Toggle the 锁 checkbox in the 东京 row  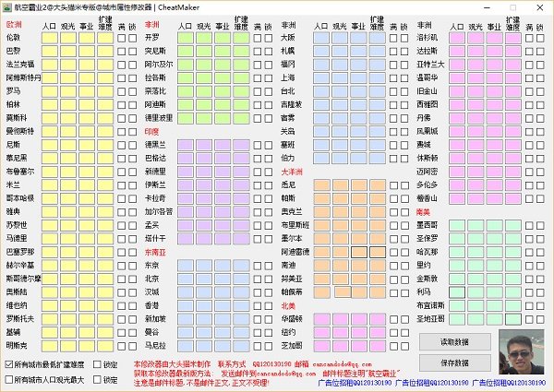269,266
